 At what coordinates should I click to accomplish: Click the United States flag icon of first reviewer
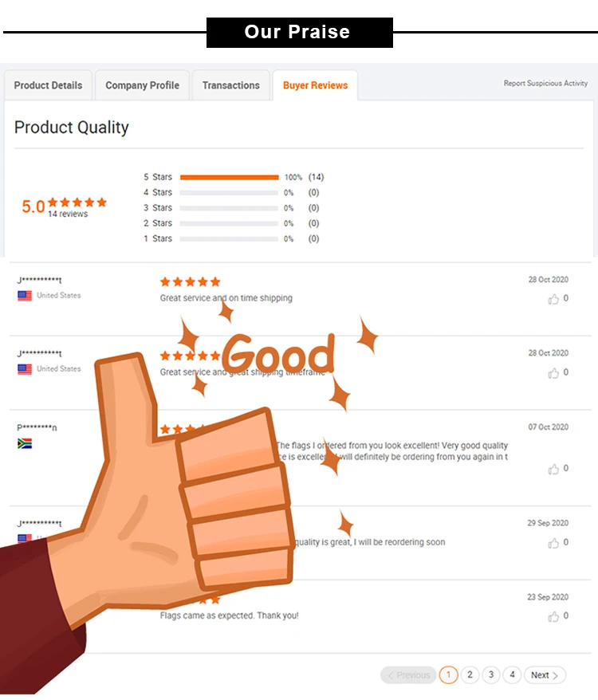tap(25, 296)
